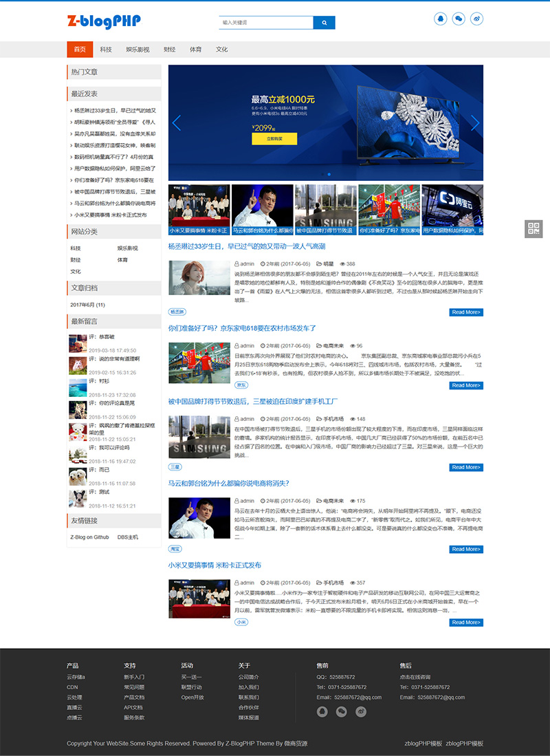
Task: Click the 三星 tag pill
Action: [x=175, y=467]
